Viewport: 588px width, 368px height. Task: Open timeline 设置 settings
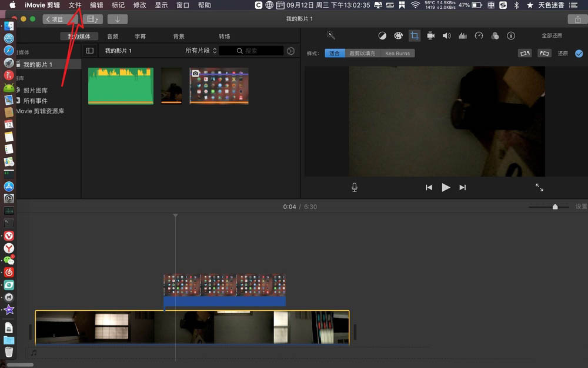coord(582,207)
